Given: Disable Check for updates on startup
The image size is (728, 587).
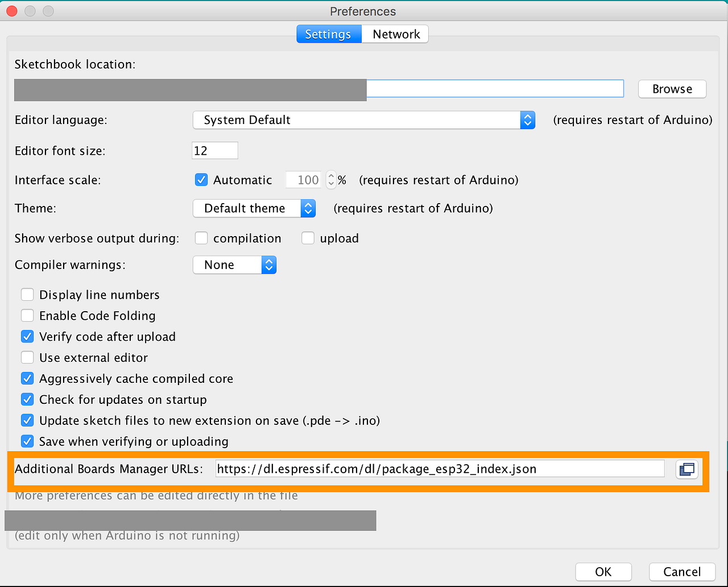Looking at the screenshot, I should (27, 399).
